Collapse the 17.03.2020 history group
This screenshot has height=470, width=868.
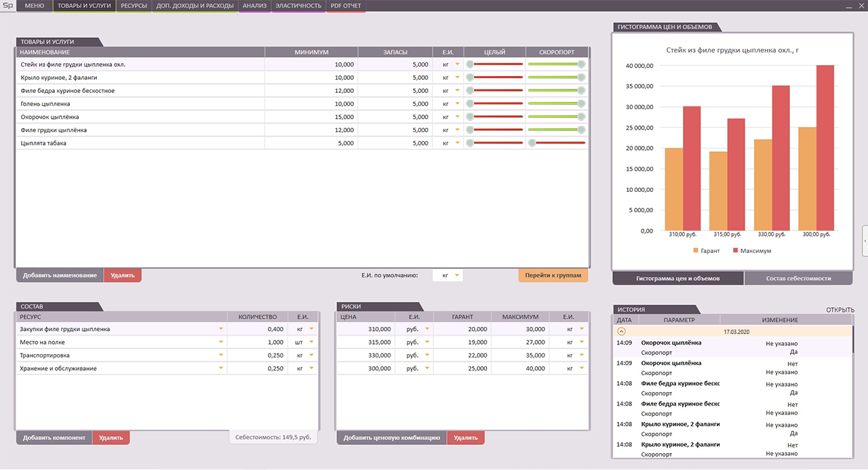pyautogui.click(x=621, y=332)
